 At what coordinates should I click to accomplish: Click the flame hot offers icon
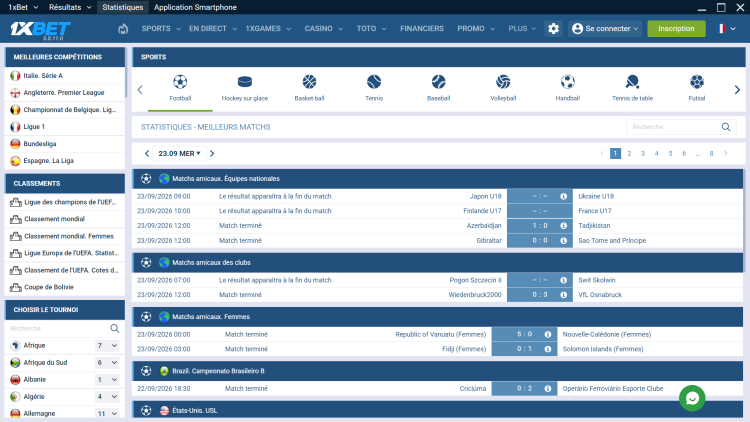[123, 29]
